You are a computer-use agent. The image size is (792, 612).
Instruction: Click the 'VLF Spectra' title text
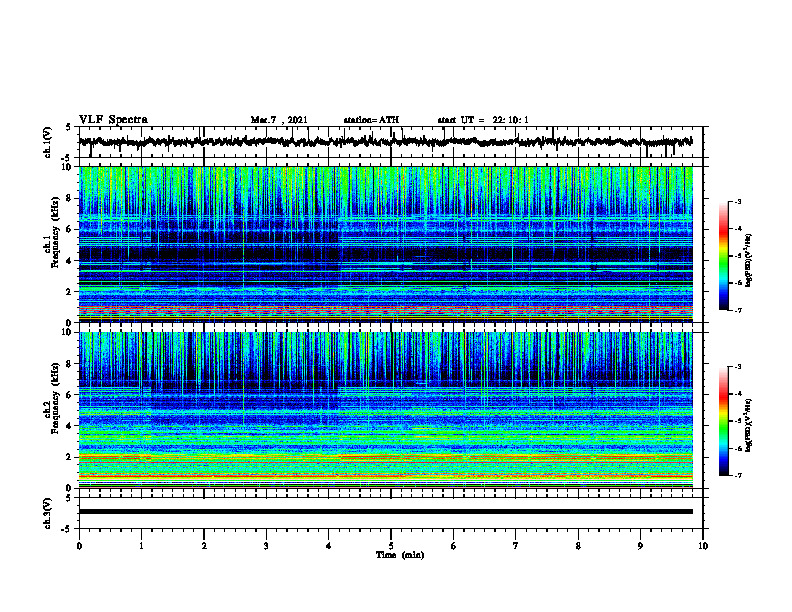(x=113, y=120)
